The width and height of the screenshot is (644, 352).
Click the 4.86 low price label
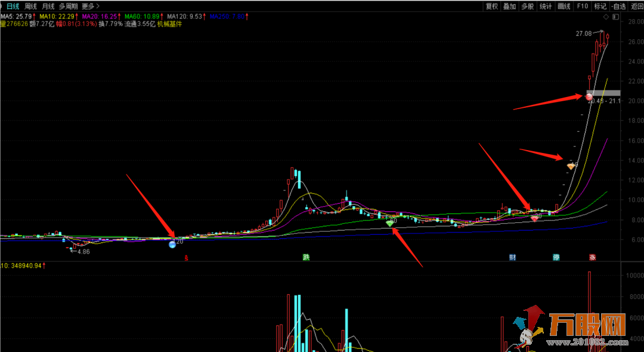[83, 252]
